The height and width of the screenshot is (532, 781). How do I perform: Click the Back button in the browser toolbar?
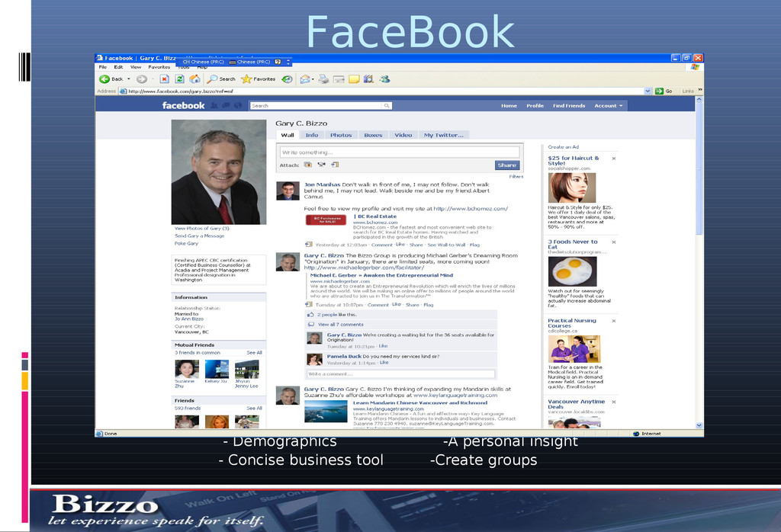(111, 79)
